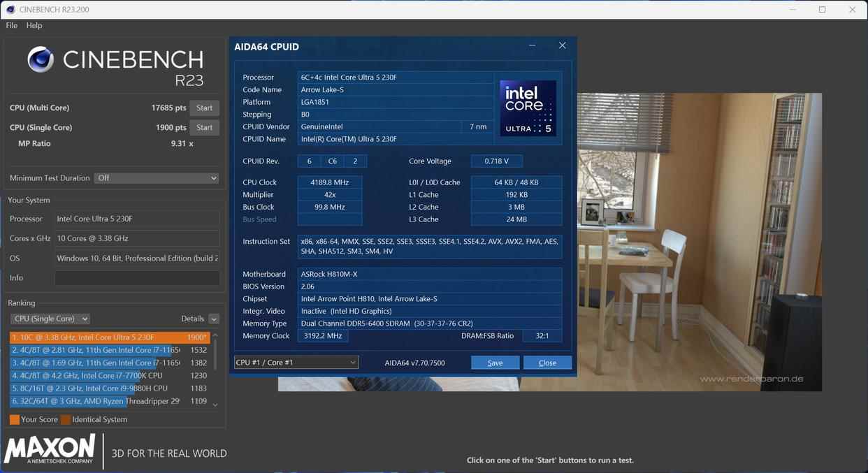Open the File menu

(x=12, y=25)
